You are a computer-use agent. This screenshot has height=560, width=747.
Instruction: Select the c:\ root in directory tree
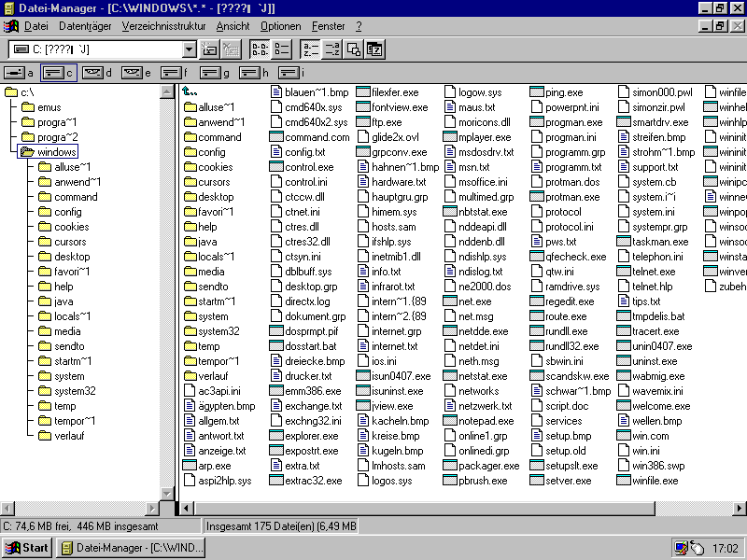(20, 91)
